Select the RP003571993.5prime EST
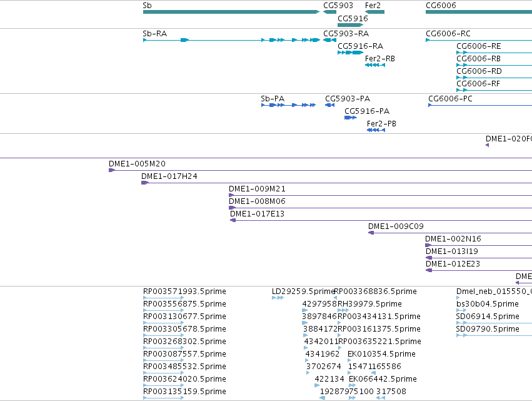Screen dimensions: 532x401 164,298
